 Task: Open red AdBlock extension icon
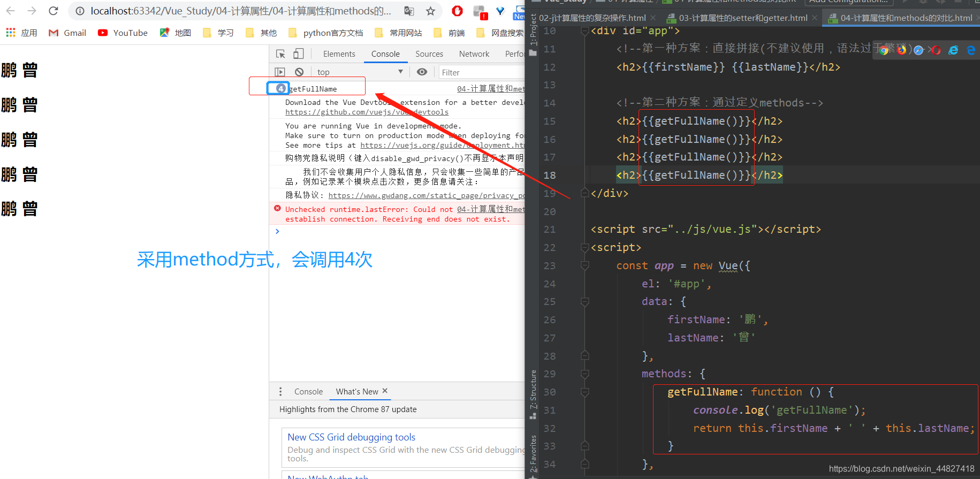coord(457,11)
